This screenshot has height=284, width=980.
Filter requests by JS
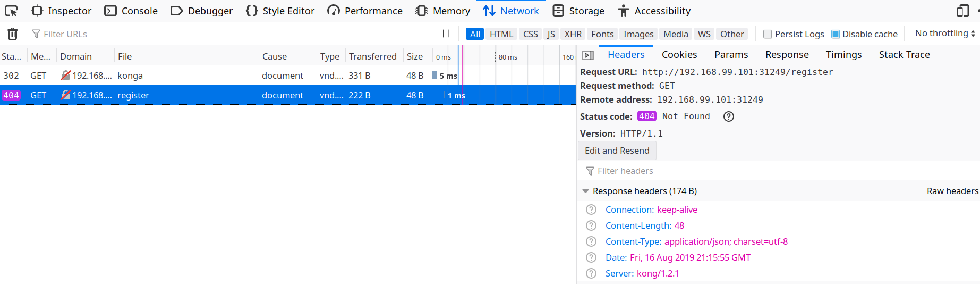click(x=551, y=34)
